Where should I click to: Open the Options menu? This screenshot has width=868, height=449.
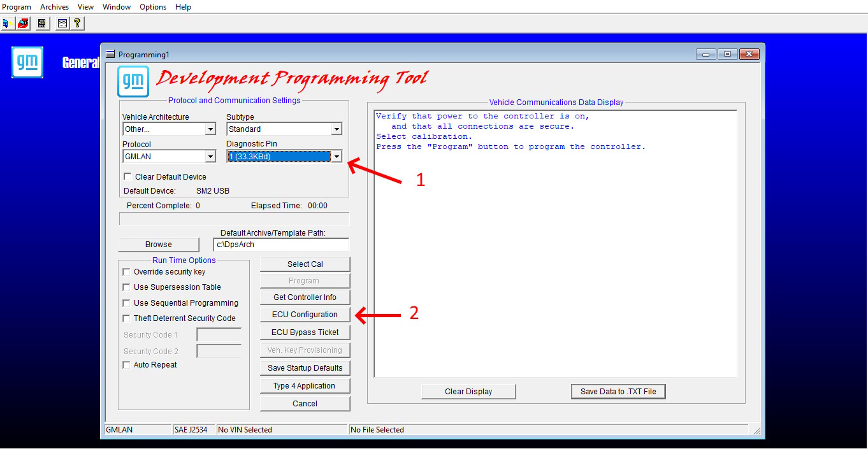click(x=153, y=7)
